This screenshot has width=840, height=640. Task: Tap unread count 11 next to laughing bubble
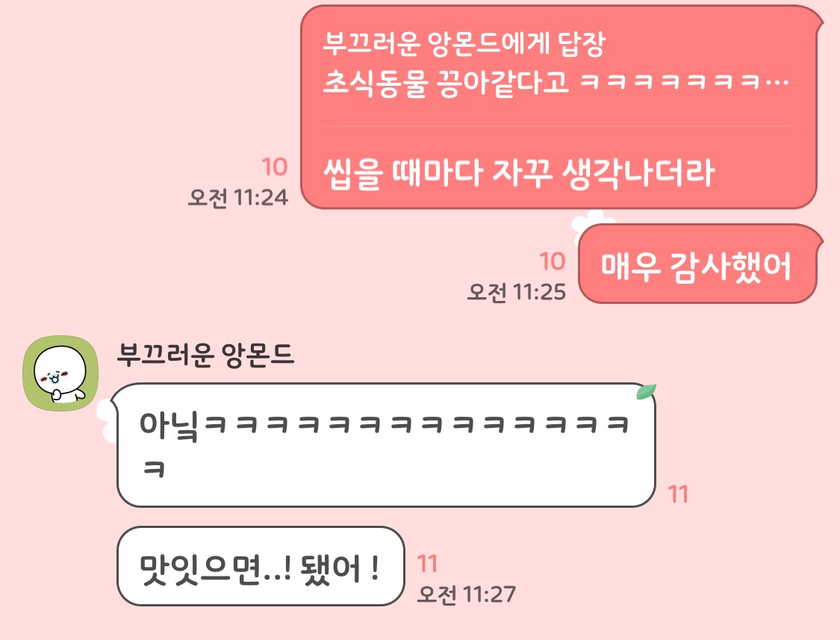click(678, 494)
